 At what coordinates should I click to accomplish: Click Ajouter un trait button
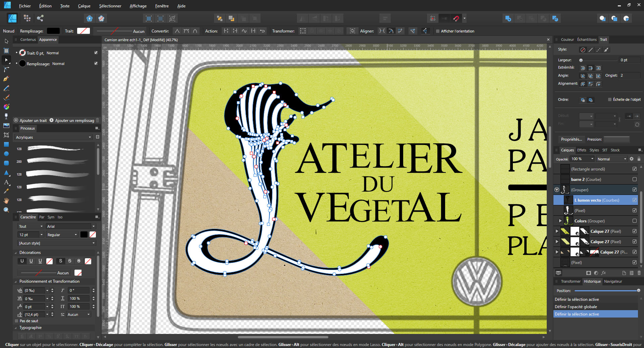(x=30, y=120)
